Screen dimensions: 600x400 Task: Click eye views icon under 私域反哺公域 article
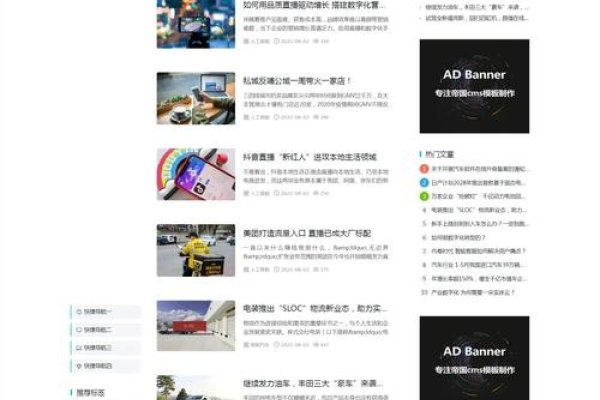pos(316,117)
